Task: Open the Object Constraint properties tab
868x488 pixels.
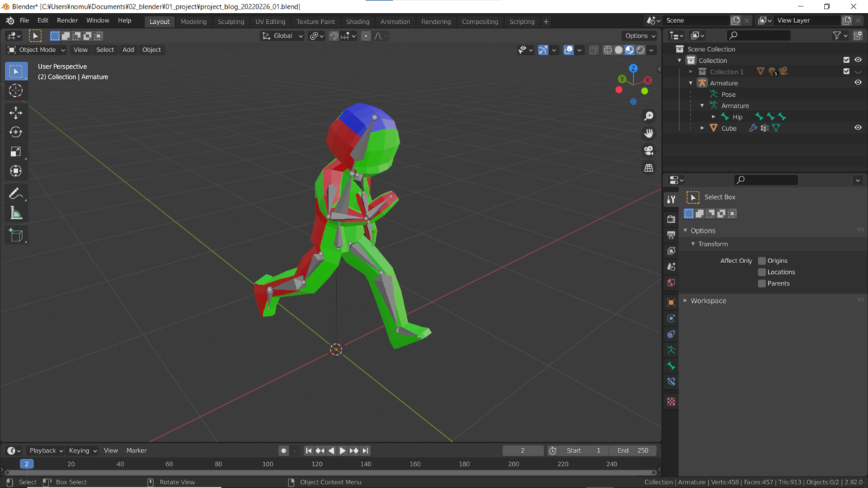Action: coord(671,334)
